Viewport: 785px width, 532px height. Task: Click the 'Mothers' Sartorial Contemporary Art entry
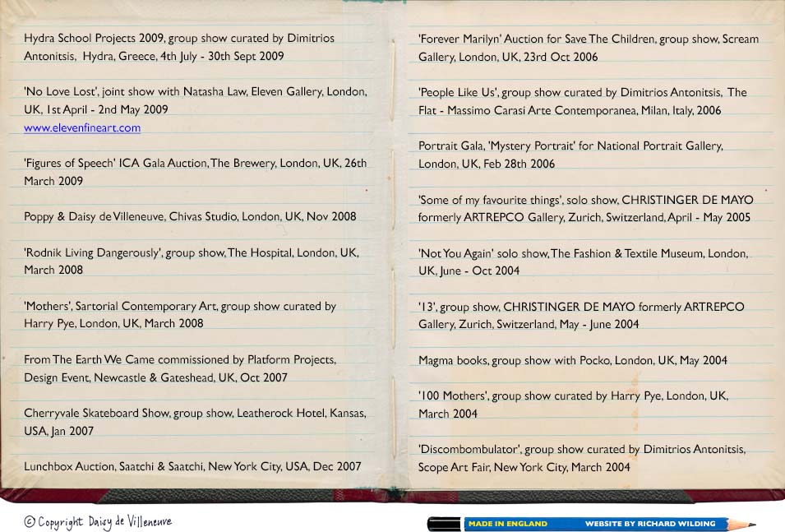pyautogui.click(x=180, y=315)
